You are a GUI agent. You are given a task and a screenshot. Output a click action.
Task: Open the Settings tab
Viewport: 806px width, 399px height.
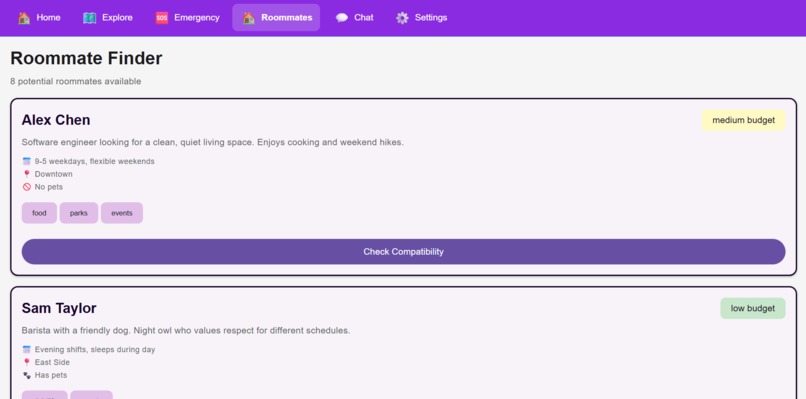[x=422, y=17]
